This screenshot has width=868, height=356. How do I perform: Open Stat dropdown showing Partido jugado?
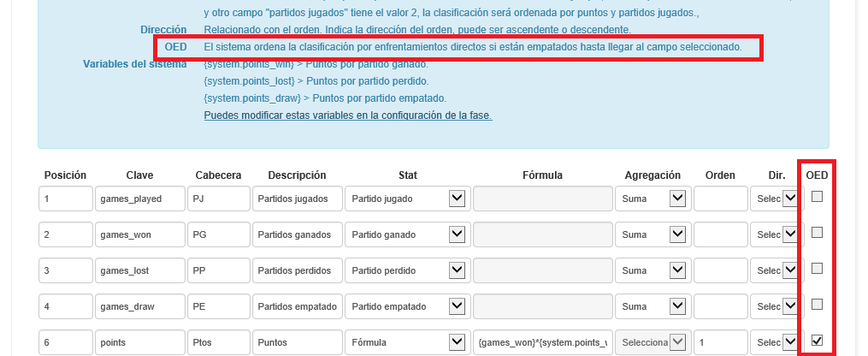[406, 199]
